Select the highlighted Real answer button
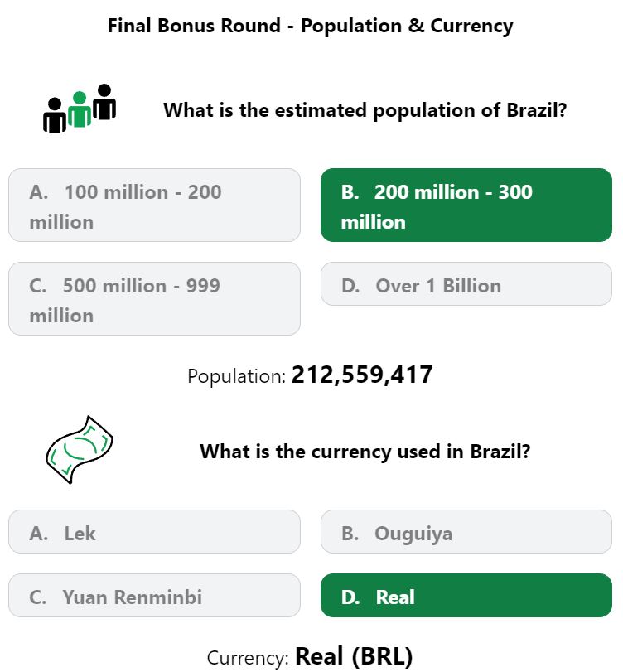Viewport: 623px width, 672px height. (466, 596)
